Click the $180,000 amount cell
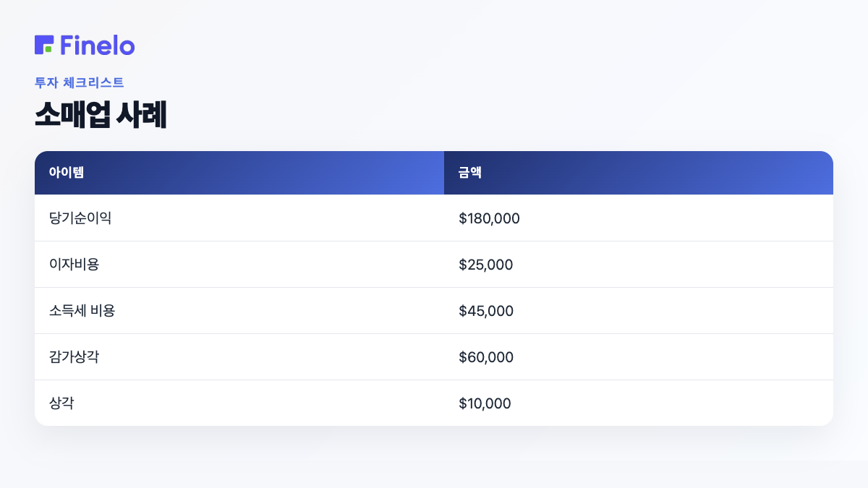 click(489, 218)
